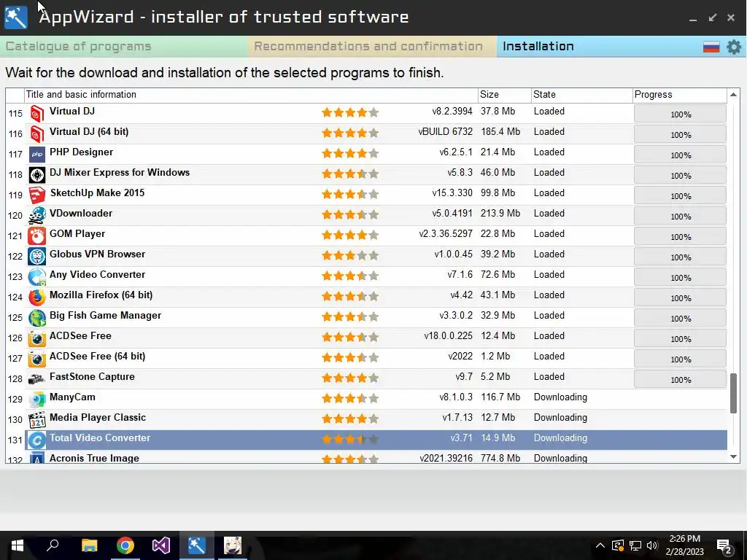Click the SketchUp Make 2015 icon
This screenshot has width=747, height=560.
point(36,195)
